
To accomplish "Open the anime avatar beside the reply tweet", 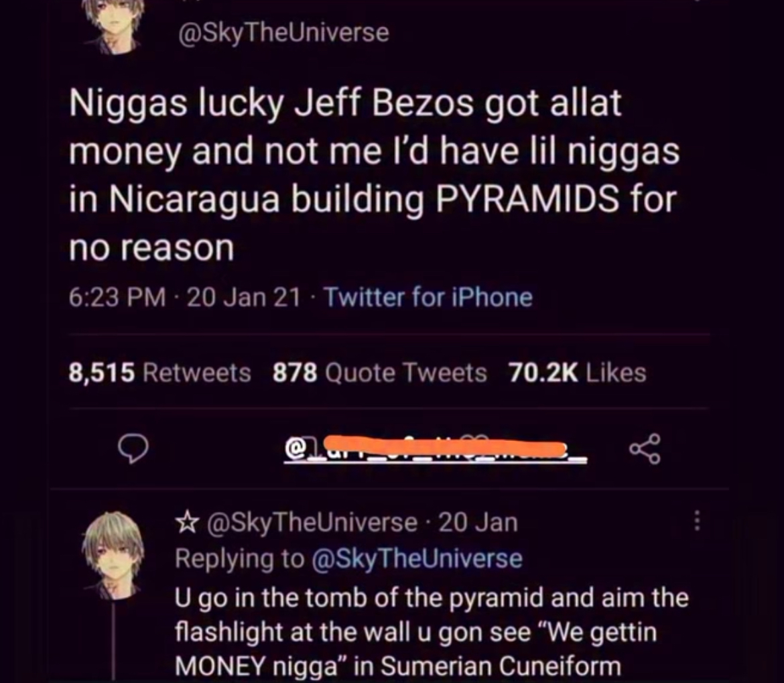I will click(x=113, y=556).
